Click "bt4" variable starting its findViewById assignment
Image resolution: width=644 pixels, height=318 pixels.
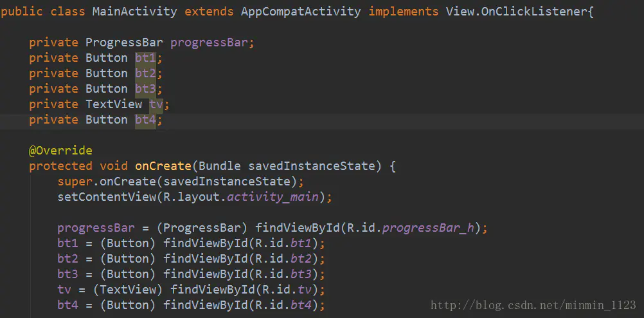(x=67, y=306)
